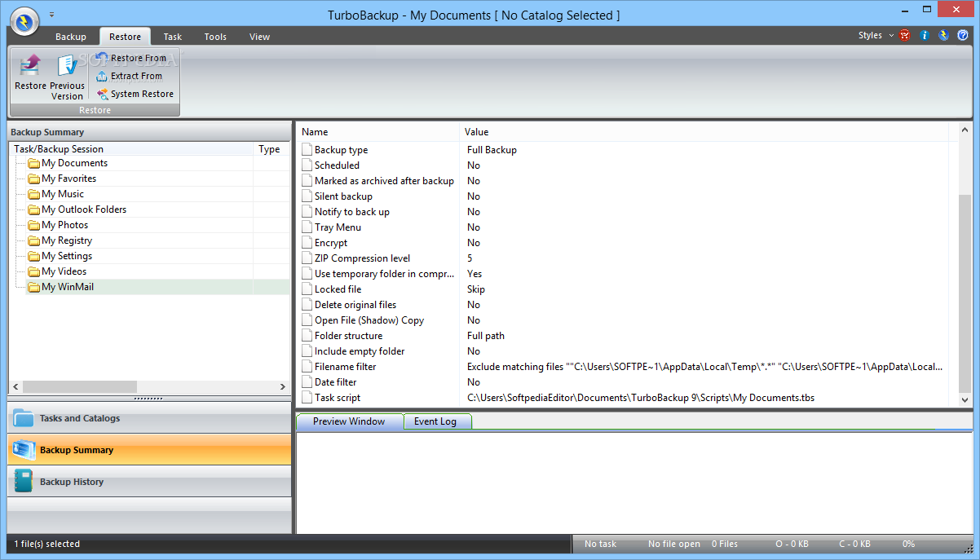Image resolution: width=980 pixels, height=560 pixels.
Task: Click the Delete original files row
Action: 626,305
